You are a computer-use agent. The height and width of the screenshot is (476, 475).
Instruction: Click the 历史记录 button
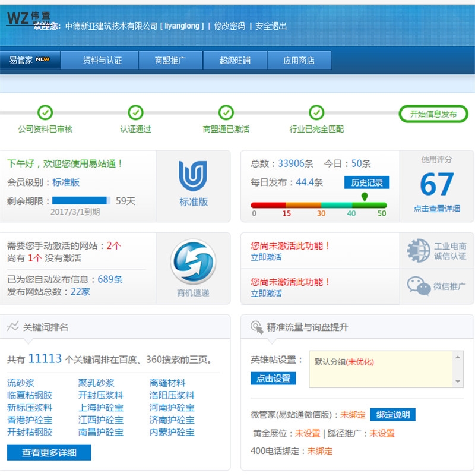366,182
